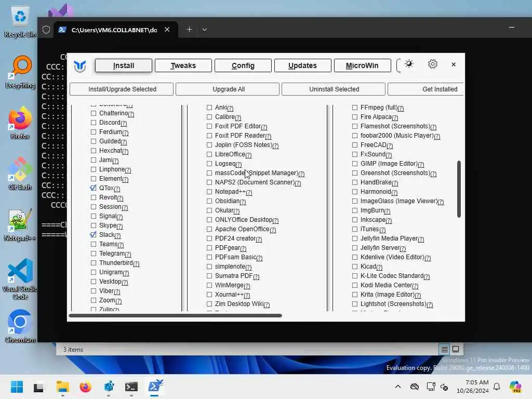
Task: Open Windows Start menu
Action: pos(17,387)
